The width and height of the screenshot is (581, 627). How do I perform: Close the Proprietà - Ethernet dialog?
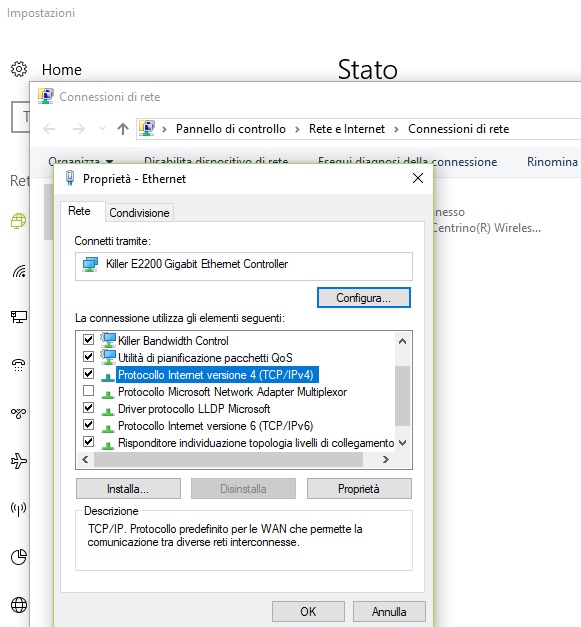(418, 178)
